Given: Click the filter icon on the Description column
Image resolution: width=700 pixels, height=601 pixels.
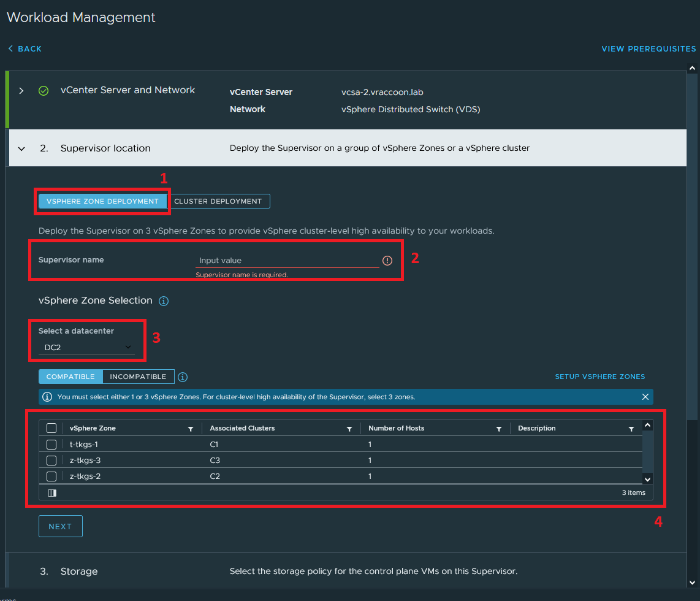Looking at the screenshot, I should [631, 428].
